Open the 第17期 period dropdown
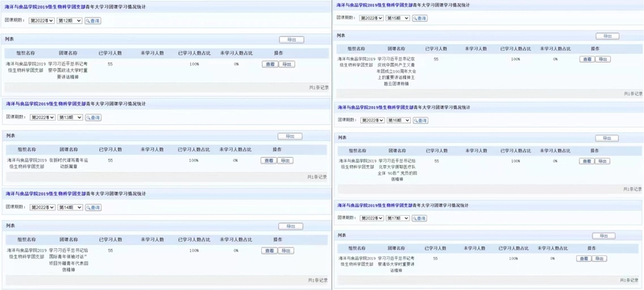This screenshot has height=290, width=644. (x=397, y=218)
